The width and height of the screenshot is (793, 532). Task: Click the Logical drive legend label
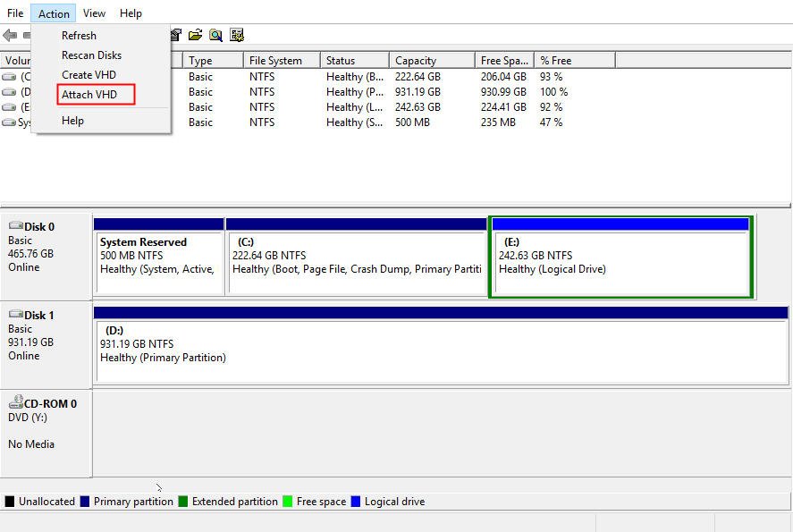tap(394, 501)
